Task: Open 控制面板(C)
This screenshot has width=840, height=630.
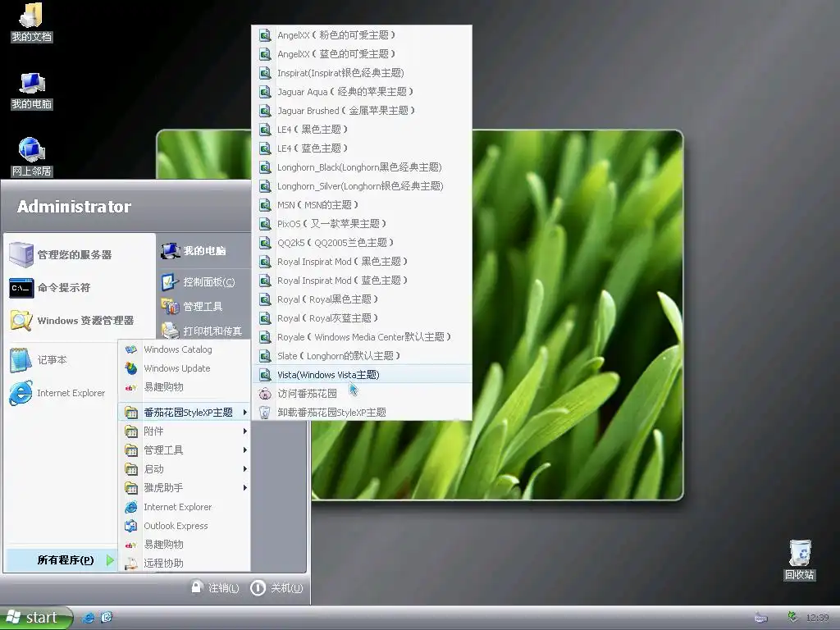Action: pos(204,282)
